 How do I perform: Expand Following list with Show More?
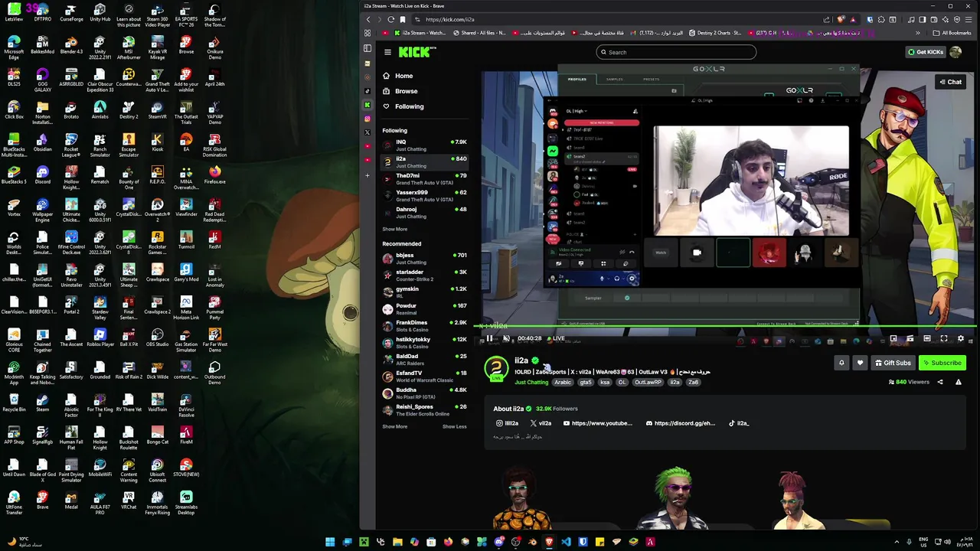(395, 229)
